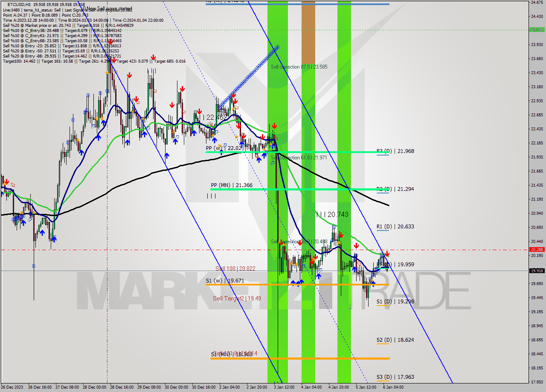Screen dimensions: 546x392
Task: Click the current price tag 19.918
Action: [x=537, y=271]
